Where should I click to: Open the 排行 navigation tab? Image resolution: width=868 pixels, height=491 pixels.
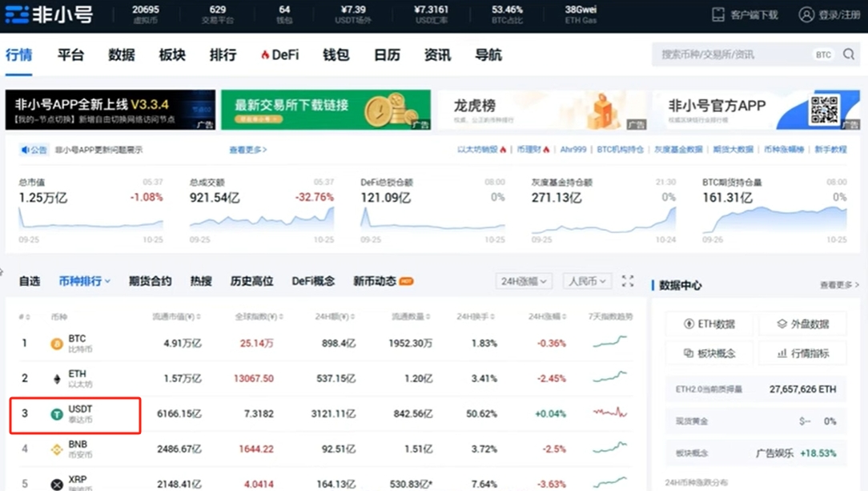tap(223, 54)
